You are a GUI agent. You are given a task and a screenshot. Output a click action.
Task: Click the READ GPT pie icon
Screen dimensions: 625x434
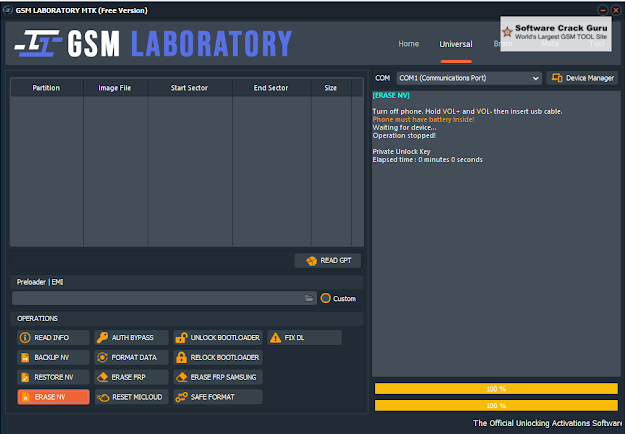click(311, 261)
